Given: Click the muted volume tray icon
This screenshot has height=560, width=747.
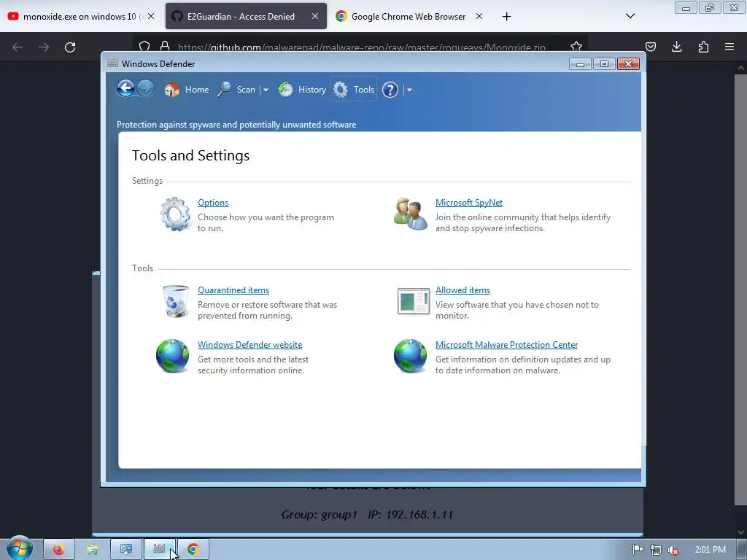Looking at the screenshot, I should (x=673, y=550).
